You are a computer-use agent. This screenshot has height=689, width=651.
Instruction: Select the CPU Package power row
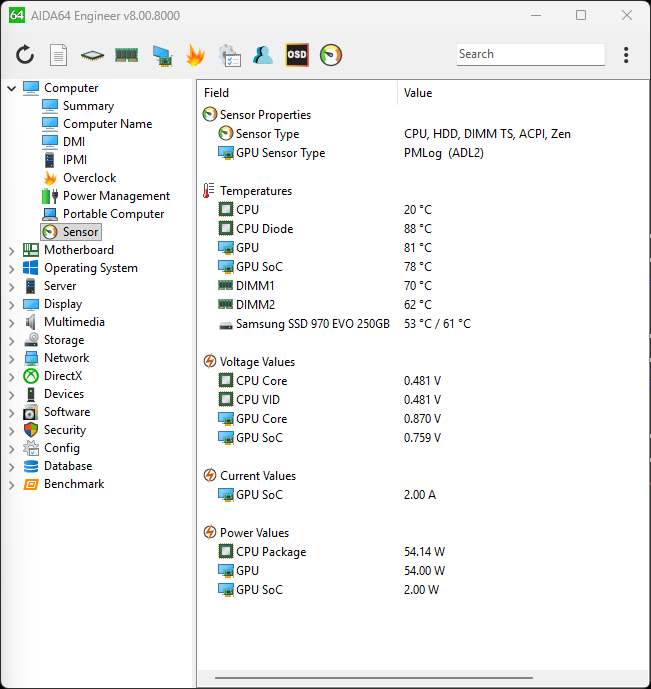423,552
